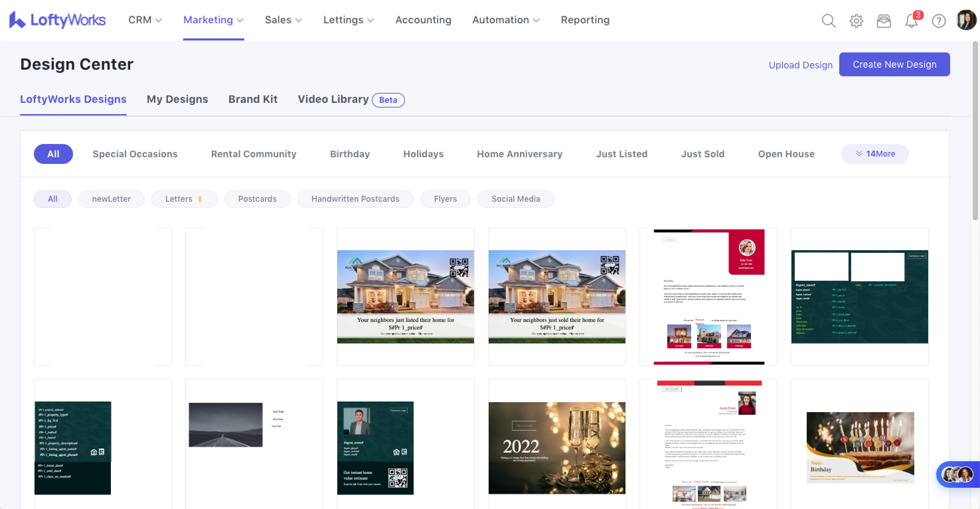Click the LoftyWorks logo
The height and width of the screenshot is (509, 980).
(x=57, y=20)
